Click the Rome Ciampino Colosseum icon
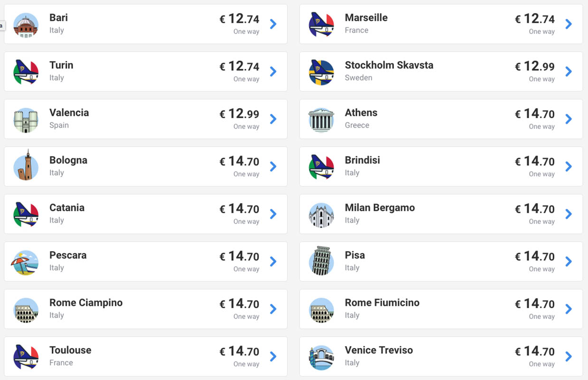588x380 pixels. pyautogui.click(x=26, y=310)
